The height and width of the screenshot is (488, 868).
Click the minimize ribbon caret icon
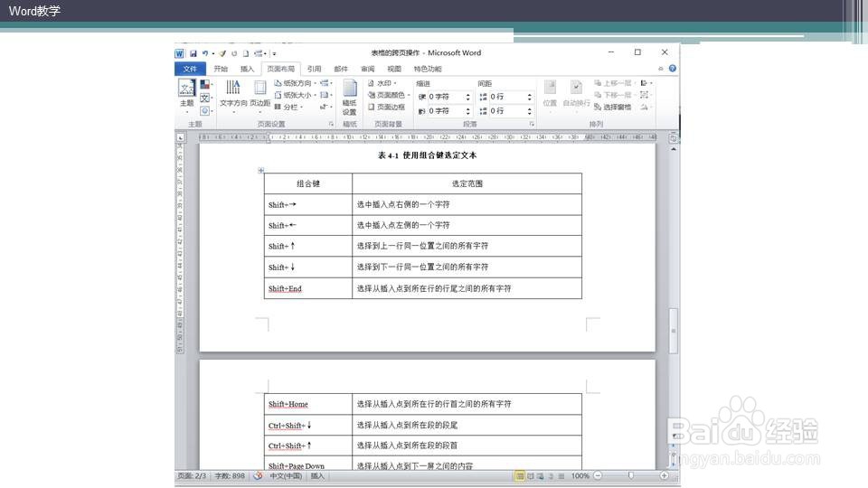click(x=660, y=69)
